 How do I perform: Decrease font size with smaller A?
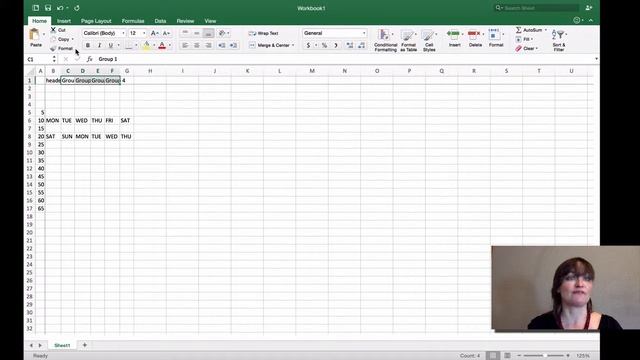[x=166, y=33]
